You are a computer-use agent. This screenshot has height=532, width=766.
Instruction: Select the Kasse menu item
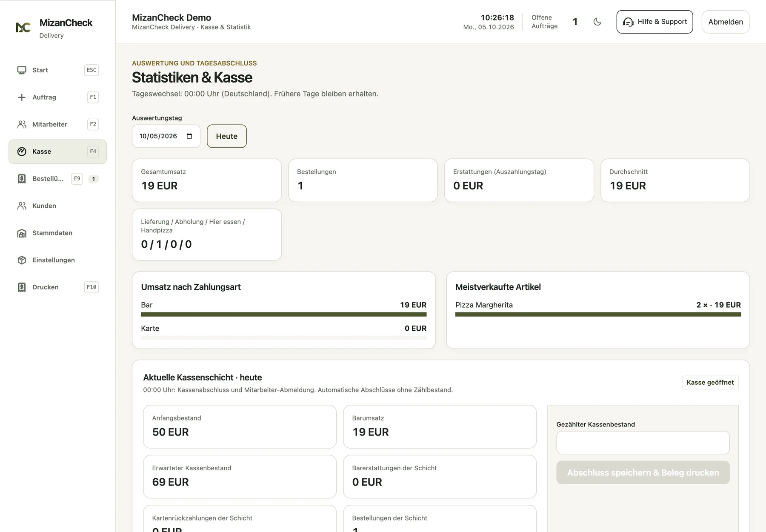(x=57, y=152)
